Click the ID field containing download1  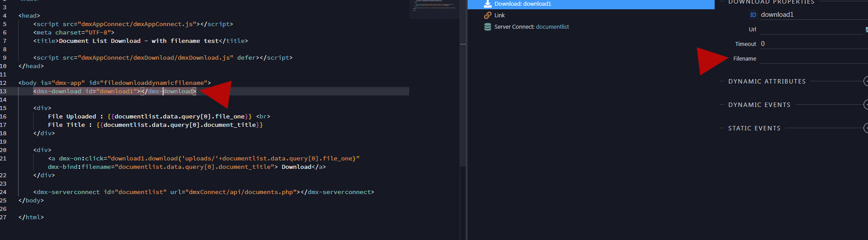pos(814,15)
